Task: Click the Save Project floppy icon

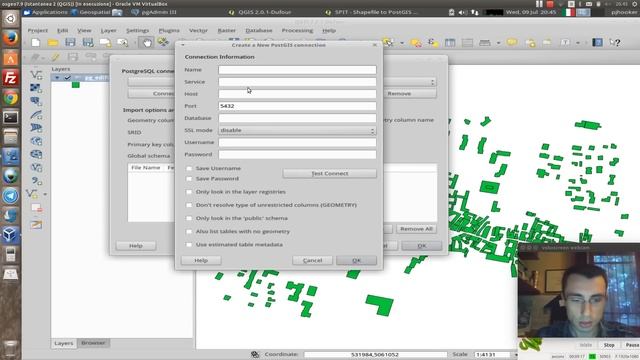Action: pyautogui.click(x=70, y=42)
